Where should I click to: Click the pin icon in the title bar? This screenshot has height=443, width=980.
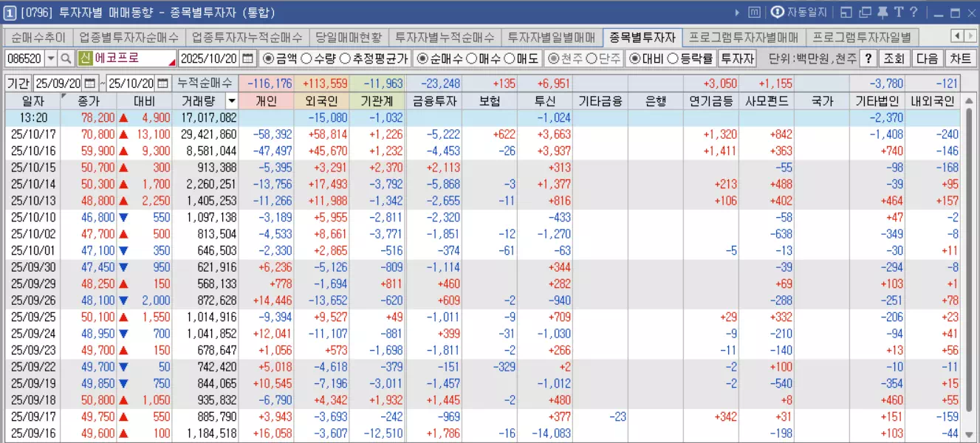(x=883, y=12)
